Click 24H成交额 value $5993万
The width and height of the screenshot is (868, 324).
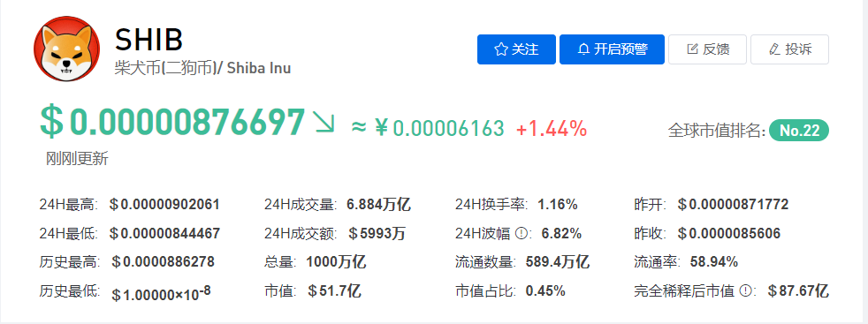pyautogui.click(x=377, y=233)
